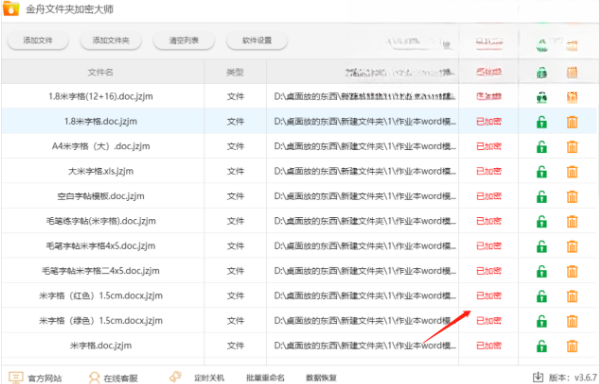Clear the list with 清空列表

coord(184,41)
